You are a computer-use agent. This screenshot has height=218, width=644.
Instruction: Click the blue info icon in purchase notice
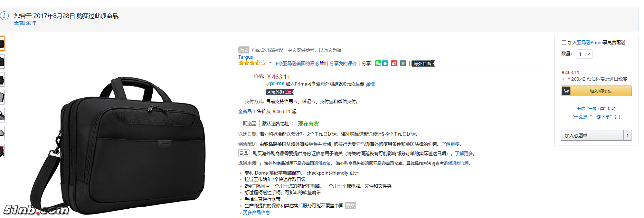4,16
